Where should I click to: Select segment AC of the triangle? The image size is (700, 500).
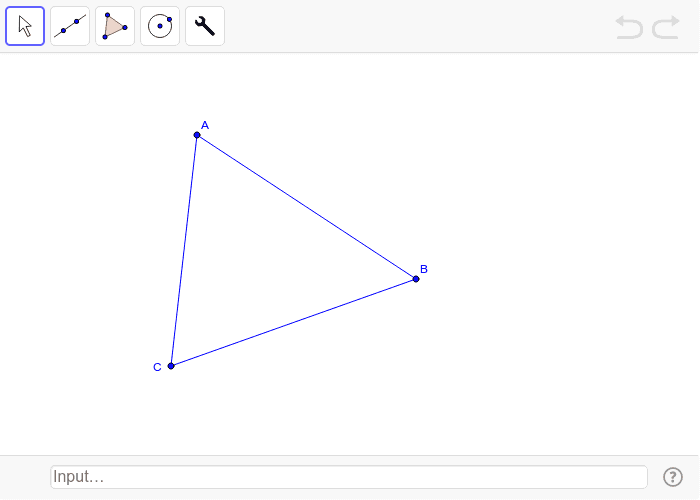coord(184,250)
